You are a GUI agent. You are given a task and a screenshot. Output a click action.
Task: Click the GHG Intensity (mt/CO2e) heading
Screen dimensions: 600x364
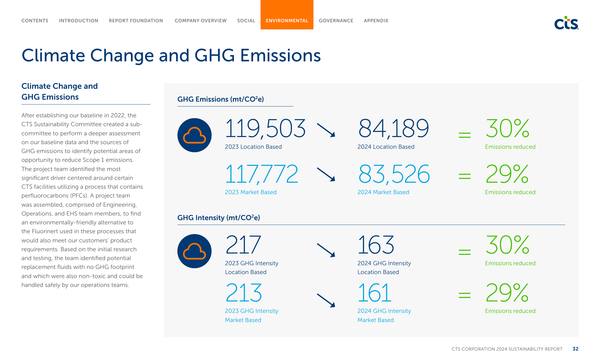point(219,218)
